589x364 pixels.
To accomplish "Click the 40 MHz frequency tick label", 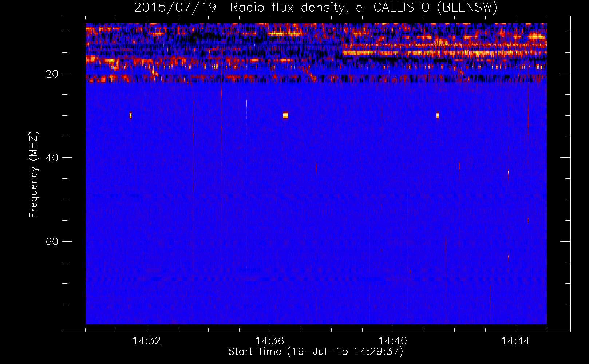I will [52, 158].
